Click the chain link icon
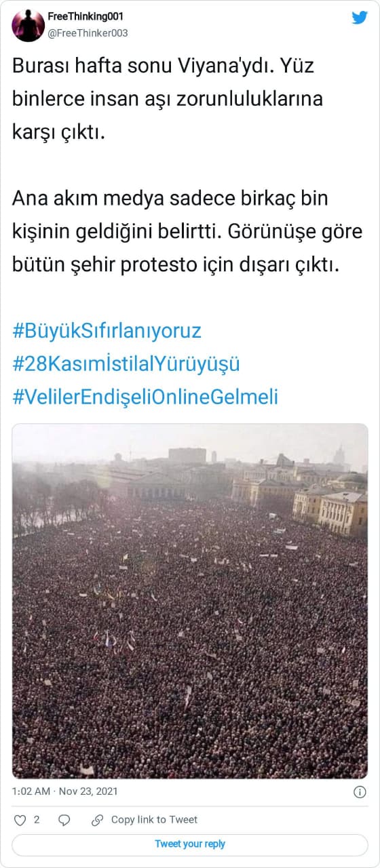Viewport: 380px width, 868px height. [x=97, y=820]
